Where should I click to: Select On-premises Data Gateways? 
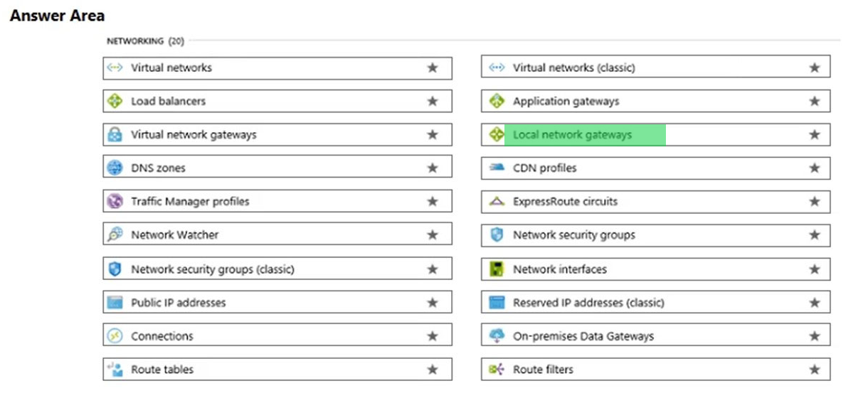point(655,336)
